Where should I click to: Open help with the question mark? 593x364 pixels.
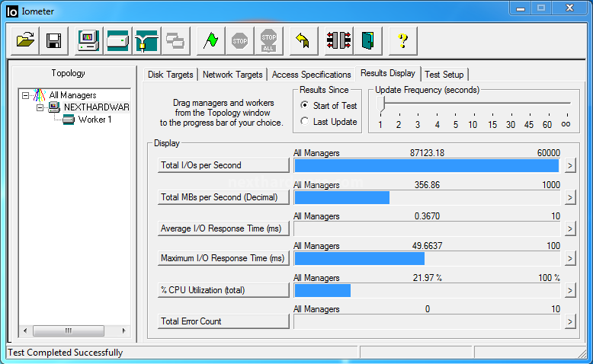[x=403, y=41]
